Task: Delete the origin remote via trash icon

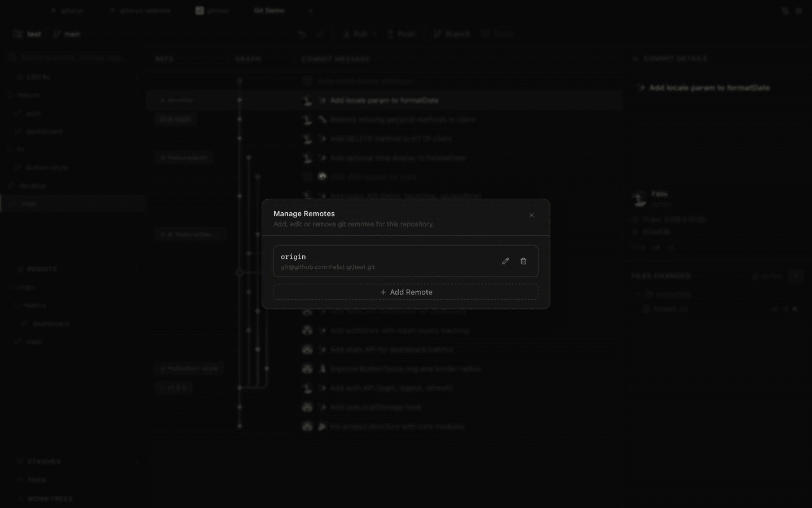Action: [x=523, y=261]
